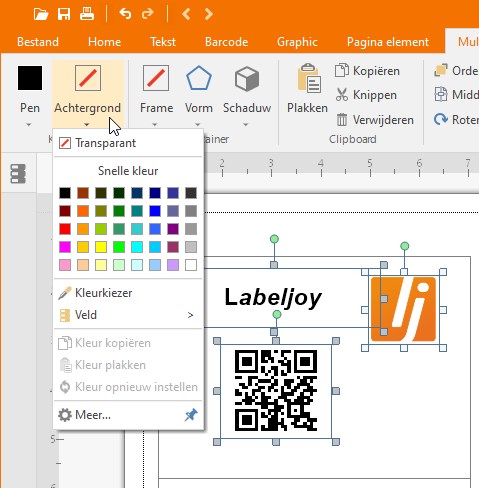The height and width of the screenshot is (488, 479).
Task: Click the logo image rotation handle
Action: [404, 246]
